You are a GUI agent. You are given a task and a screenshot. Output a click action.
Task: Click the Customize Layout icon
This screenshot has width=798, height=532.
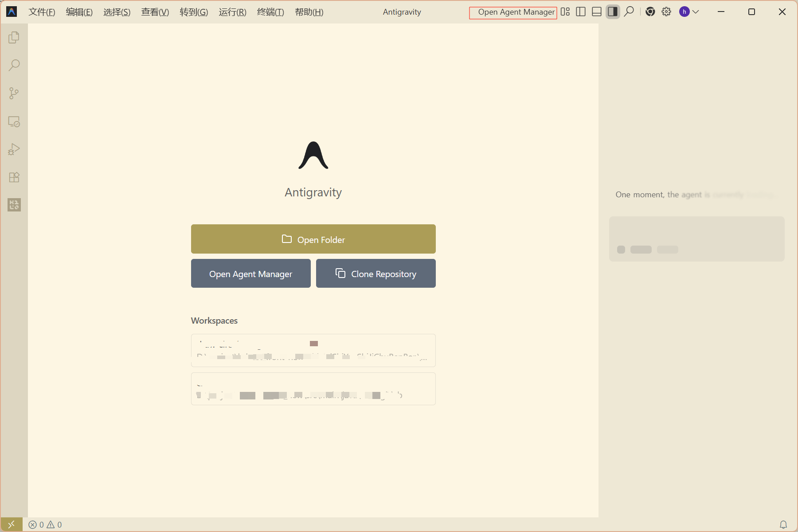pyautogui.click(x=565, y=12)
